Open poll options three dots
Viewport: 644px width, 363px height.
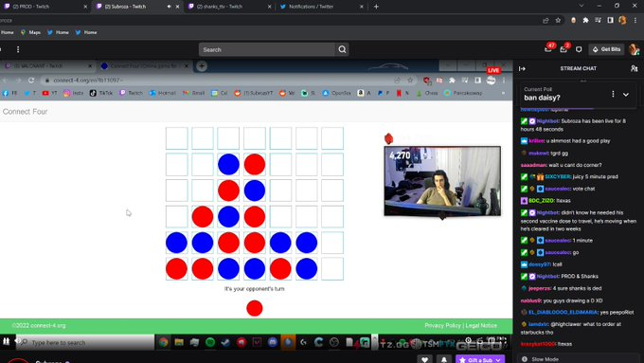click(613, 94)
